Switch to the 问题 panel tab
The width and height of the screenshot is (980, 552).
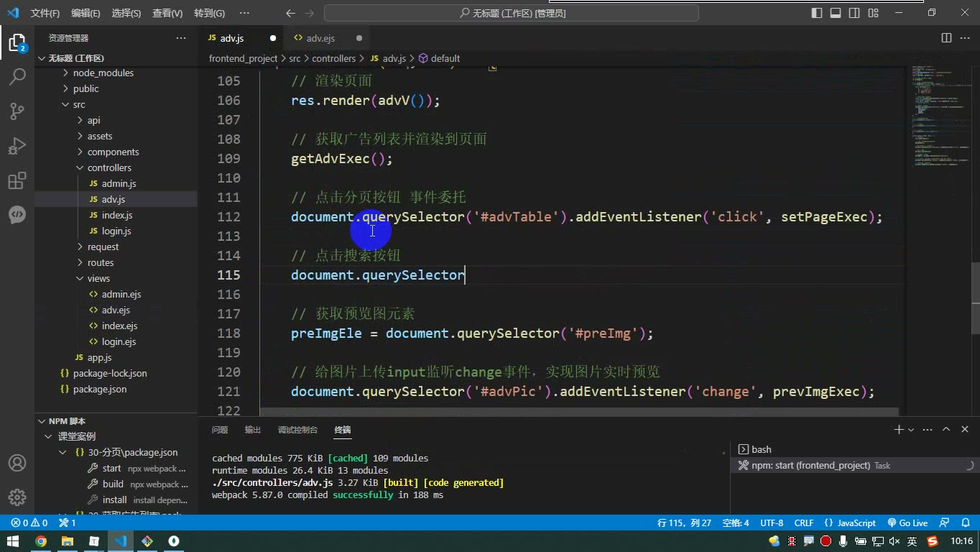point(220,430)
